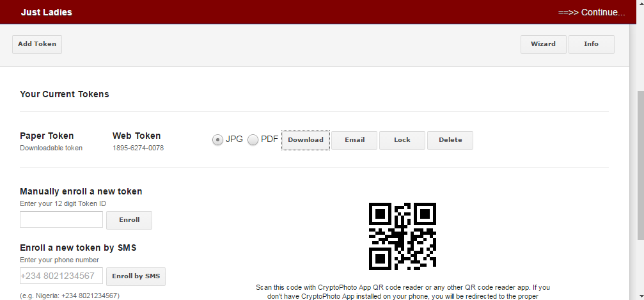Open the Info page
Screen dimensions: 644x300
click(x=592, y=44)
